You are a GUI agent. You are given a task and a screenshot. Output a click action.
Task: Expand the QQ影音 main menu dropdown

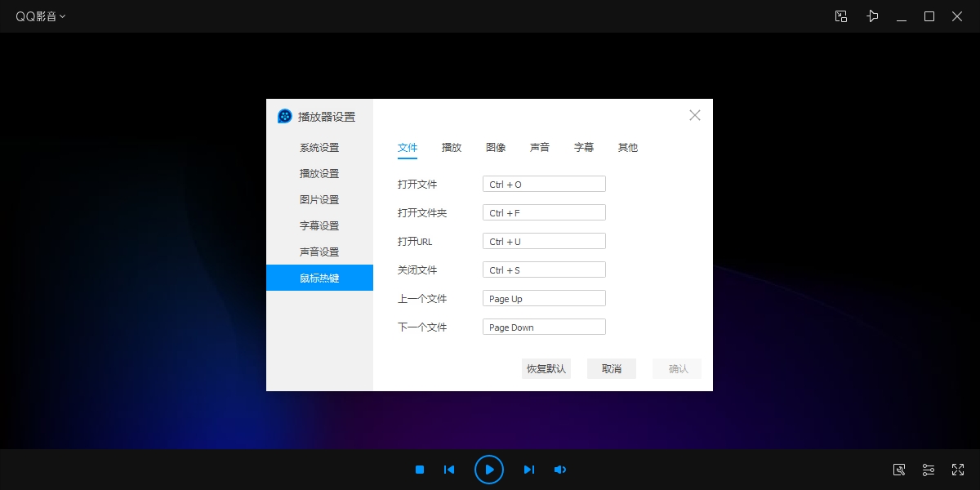click(x=41, y=16)
